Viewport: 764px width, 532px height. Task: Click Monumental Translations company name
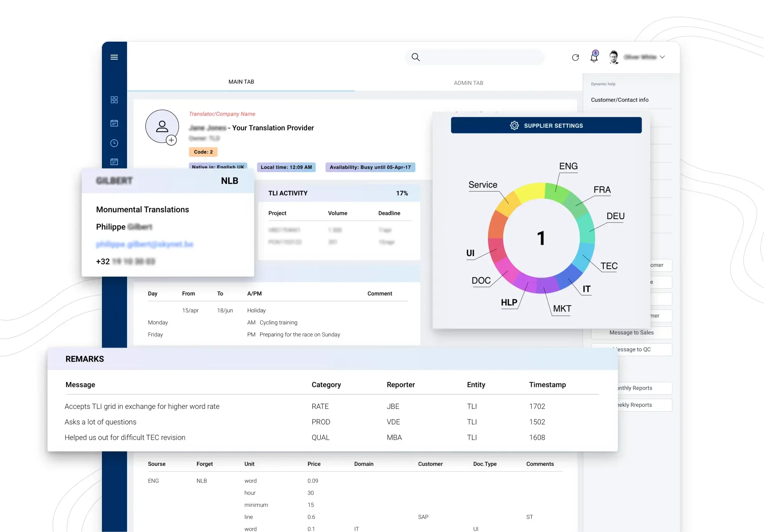tap(142, 209)
